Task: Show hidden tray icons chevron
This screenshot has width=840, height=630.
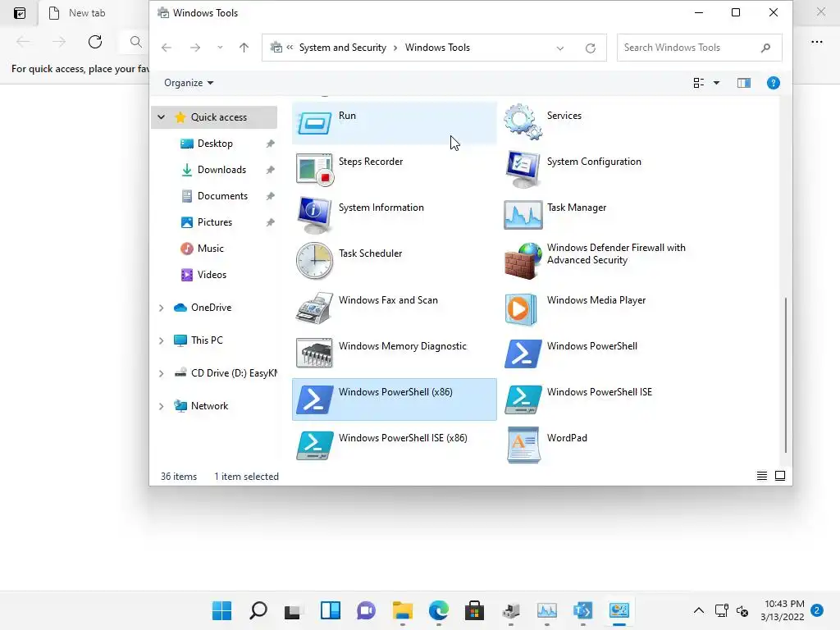Action: (699, 610)
